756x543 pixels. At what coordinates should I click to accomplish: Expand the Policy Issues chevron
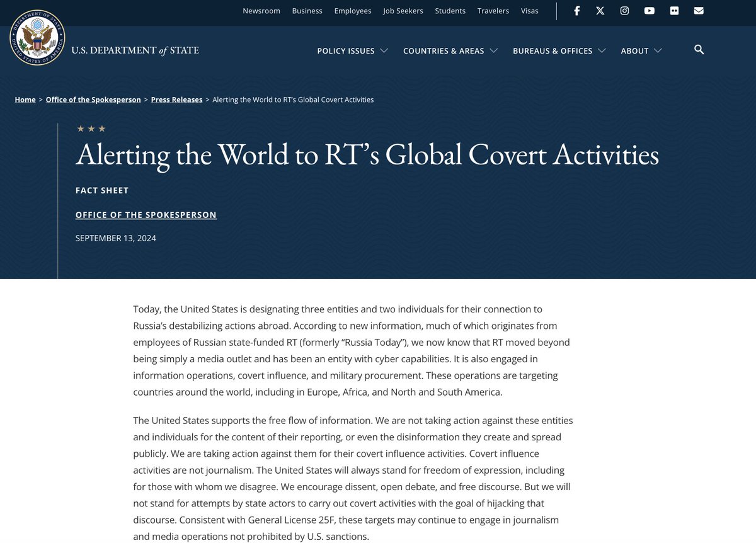point(384,50)
